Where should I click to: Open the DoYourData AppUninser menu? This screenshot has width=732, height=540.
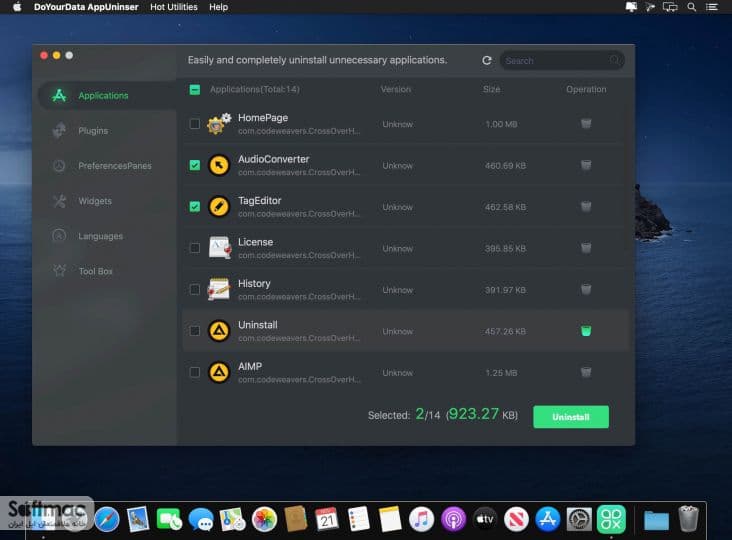tap(86, 7)
